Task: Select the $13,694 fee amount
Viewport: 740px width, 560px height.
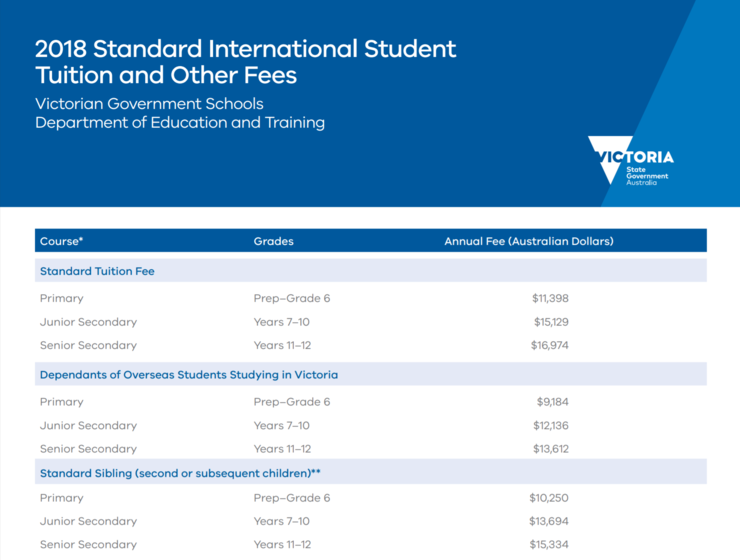Action: point(549,521)
